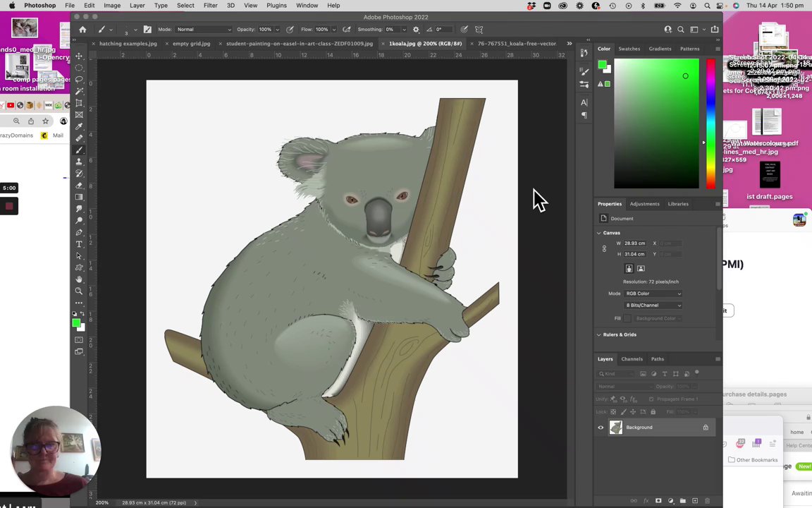
Task: Pick the Eyedropper tool
Action: [79, 126]
